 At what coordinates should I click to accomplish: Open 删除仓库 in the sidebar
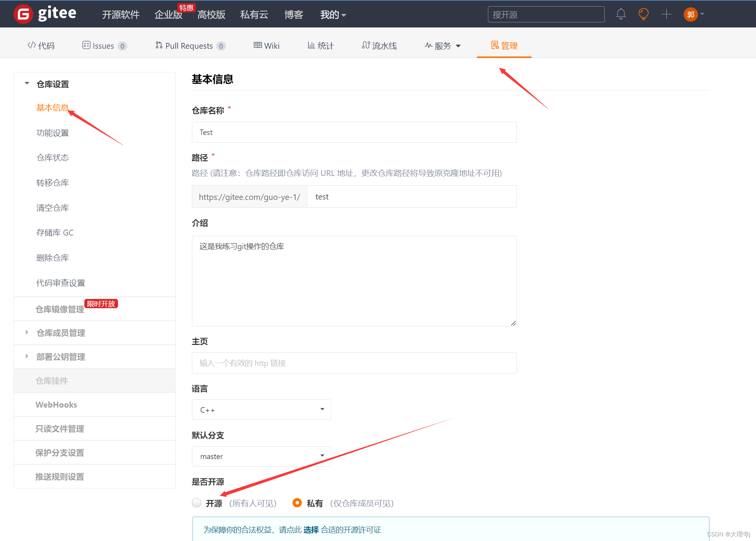(x=53, y=258)
